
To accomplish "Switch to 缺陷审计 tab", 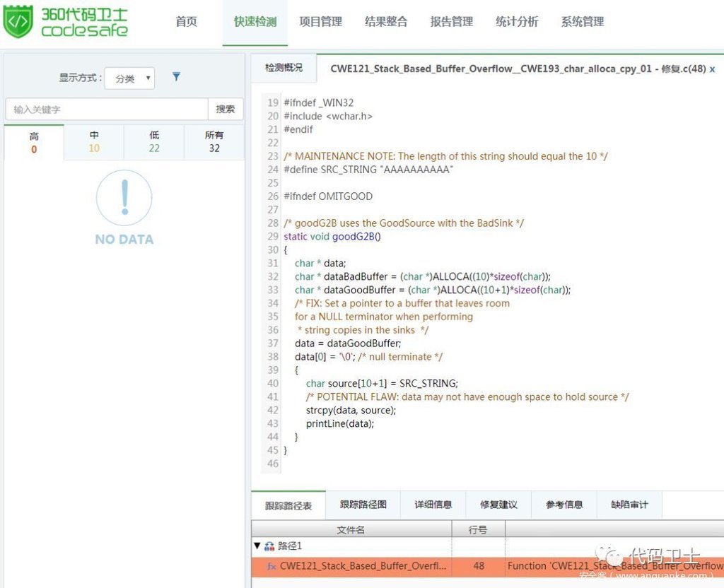I will 629,505.
